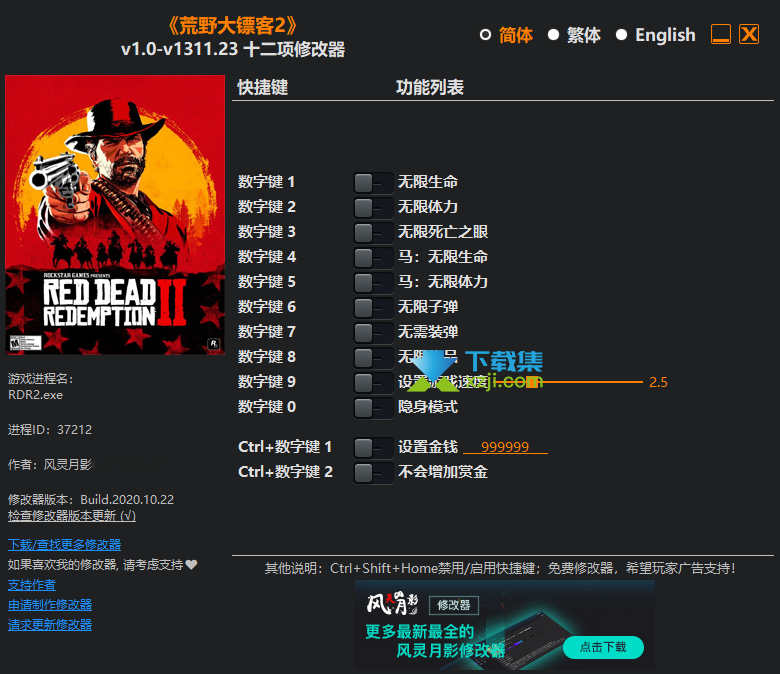Viewport: 780px width, 674px height.
Task: Open 申请制作修改器 link
Action: (50, 605)
